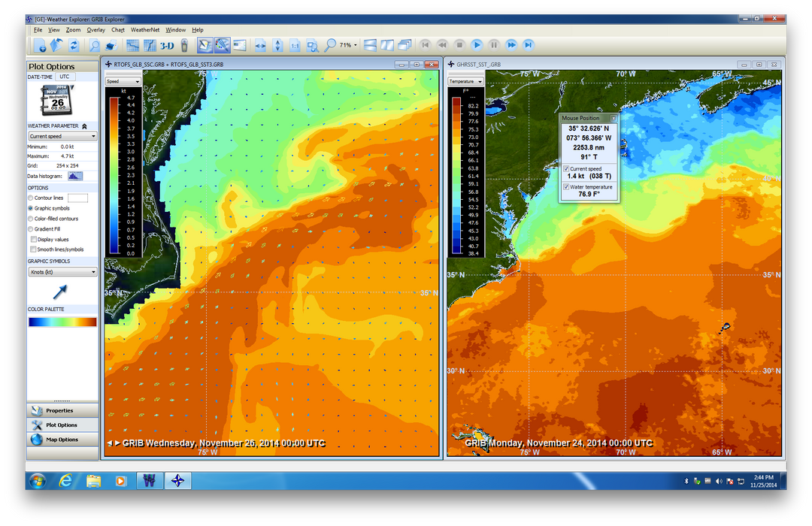The width and height of the screenshot is (812, 526).
Task: Open the Temperature dropdown in right chart
Action: click(x=465, y=81)
